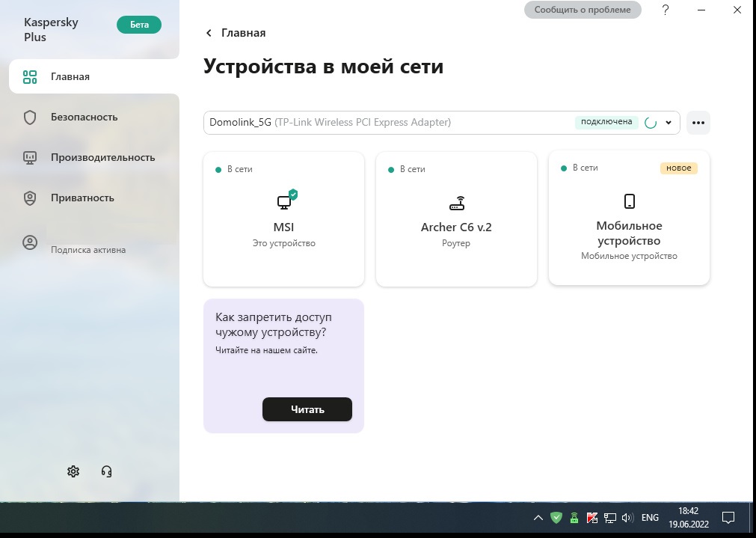The height and width of the screenshot is (538, 756).
Task: Click the Роутер label under Archer C6
Action: [456, 243]
